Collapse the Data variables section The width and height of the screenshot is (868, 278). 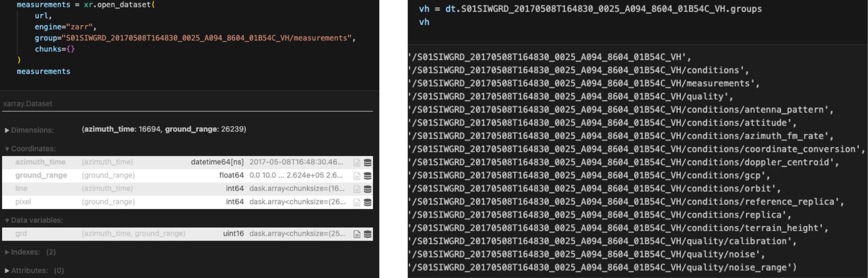pyautogui.click(x=34, y=220)
